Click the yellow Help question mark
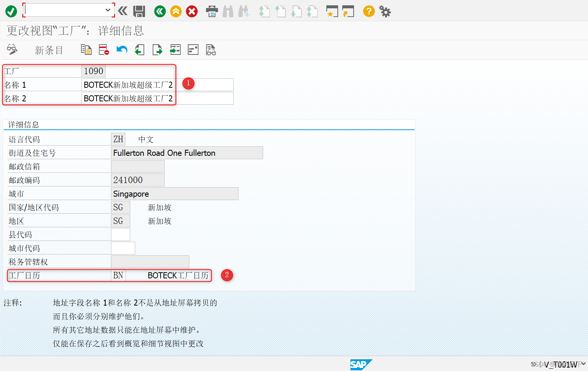The image size is (588, 371). 368,11
